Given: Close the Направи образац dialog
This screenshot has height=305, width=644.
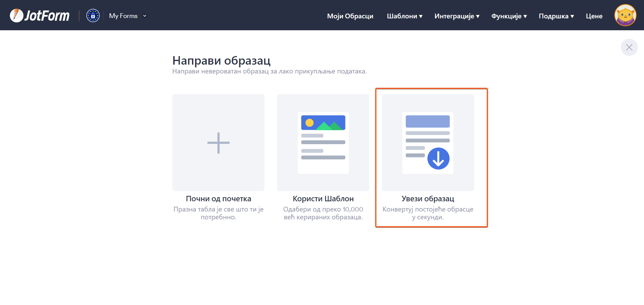Looking at the screenshot, I should click(629, 47).
